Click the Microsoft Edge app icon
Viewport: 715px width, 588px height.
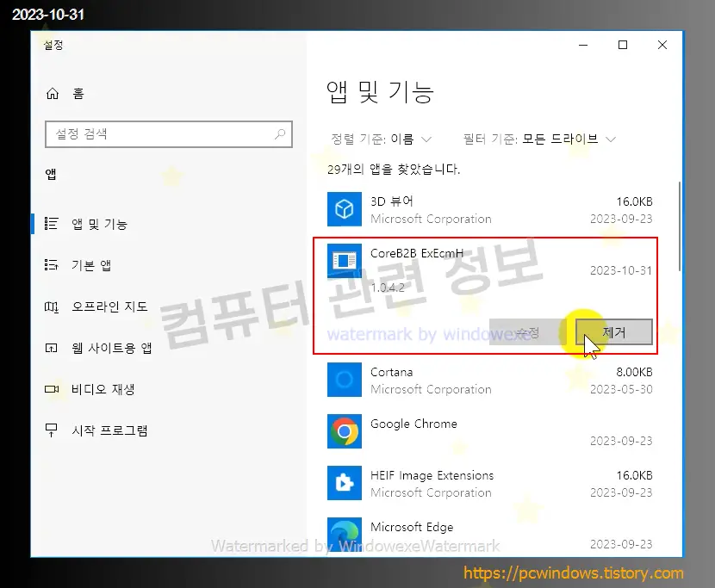pyautogui.click(x=345, y=535)
